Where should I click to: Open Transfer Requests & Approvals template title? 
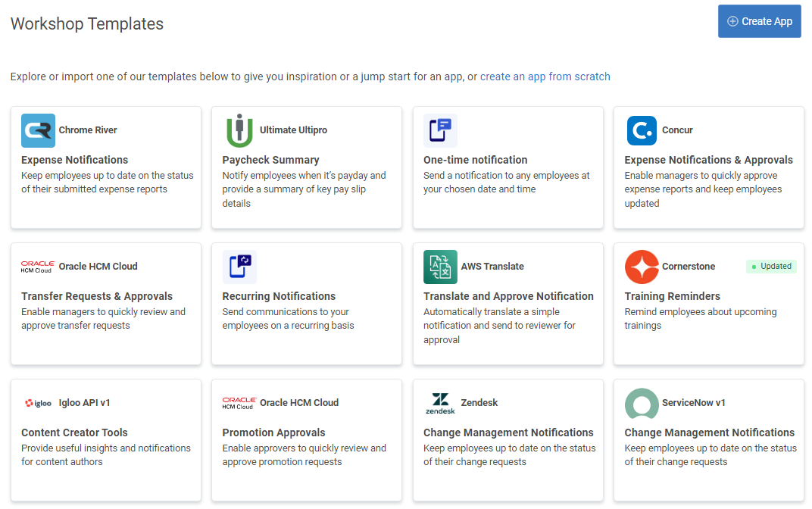tap(97, 296)
